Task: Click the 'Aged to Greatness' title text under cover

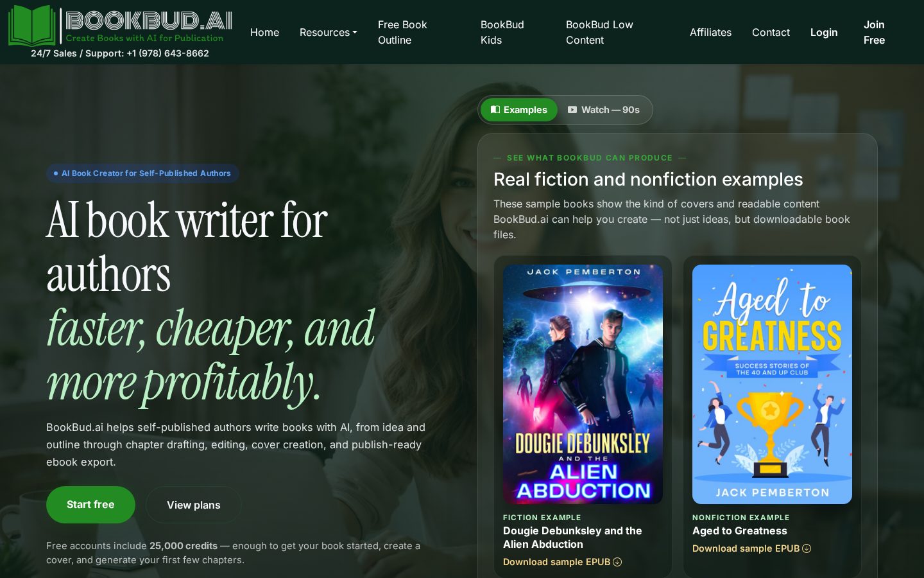Action: click(x=740, y=530)
